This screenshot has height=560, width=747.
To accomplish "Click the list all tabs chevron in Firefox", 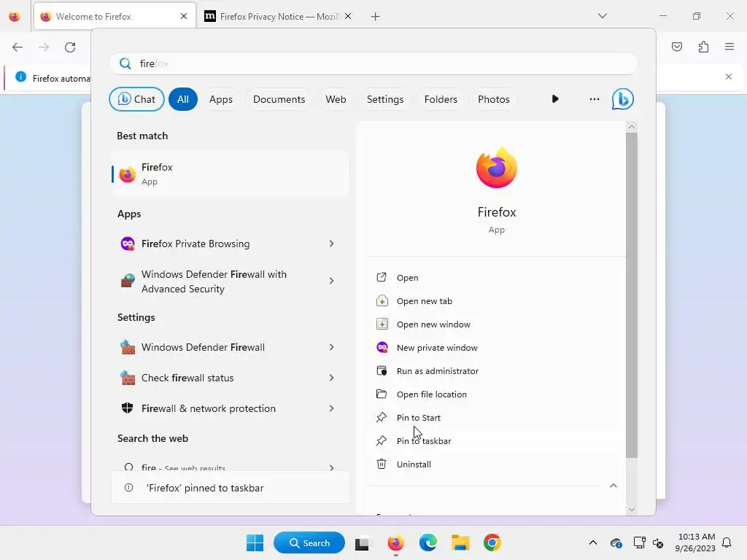I will pos(602,16).
